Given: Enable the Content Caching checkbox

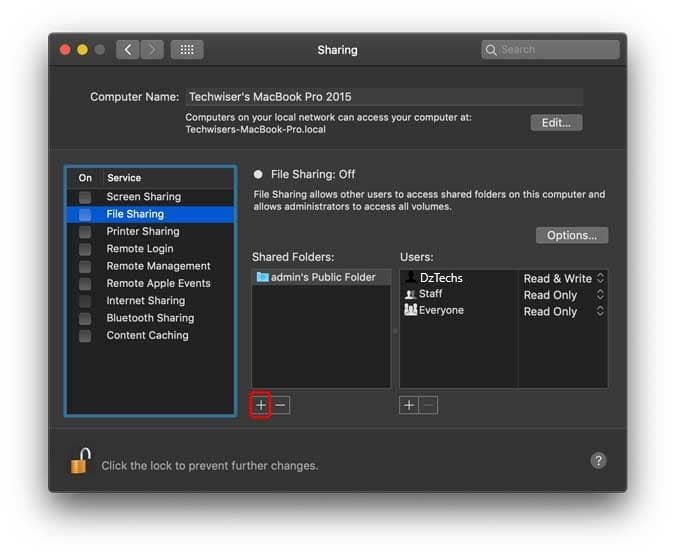Looking at the screenshot, I should pyautogui.click(x=85, y=336).
